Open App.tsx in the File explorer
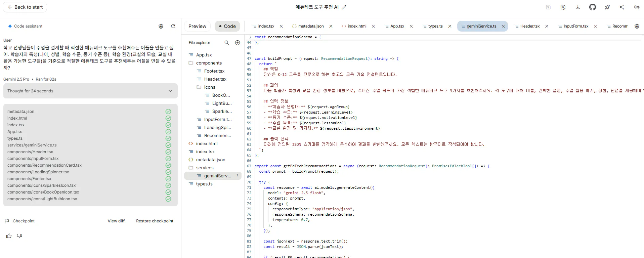This screenshot has height=258, width=644. point(204,55)
